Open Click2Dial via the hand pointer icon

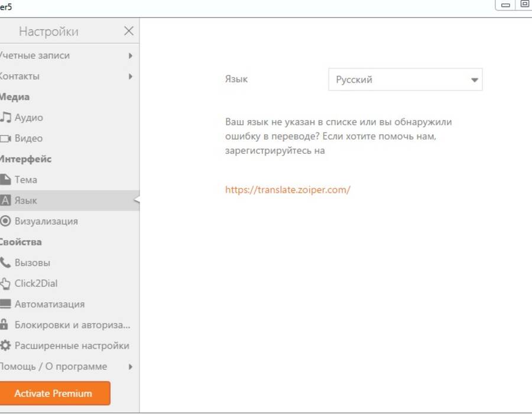(5, 283)
